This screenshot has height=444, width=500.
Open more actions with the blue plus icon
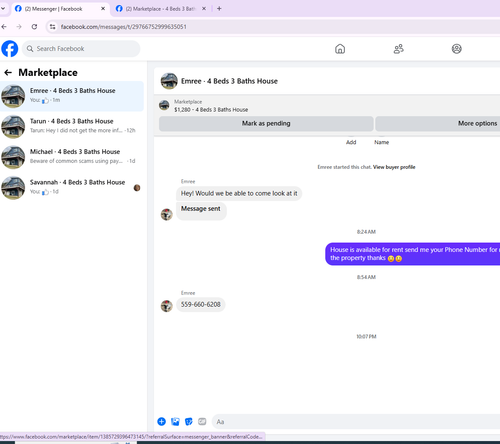pos(161,422)
